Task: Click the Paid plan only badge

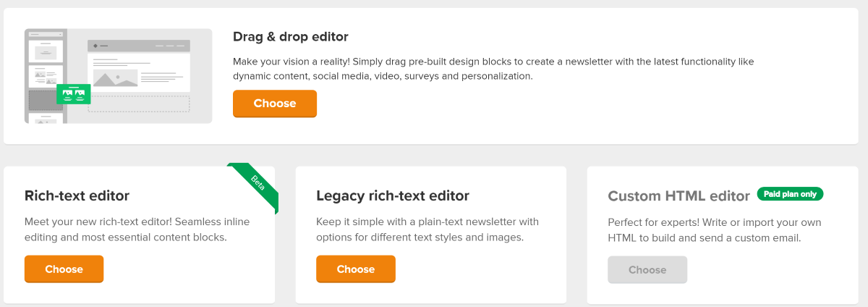Action: [x=790, y=194]
